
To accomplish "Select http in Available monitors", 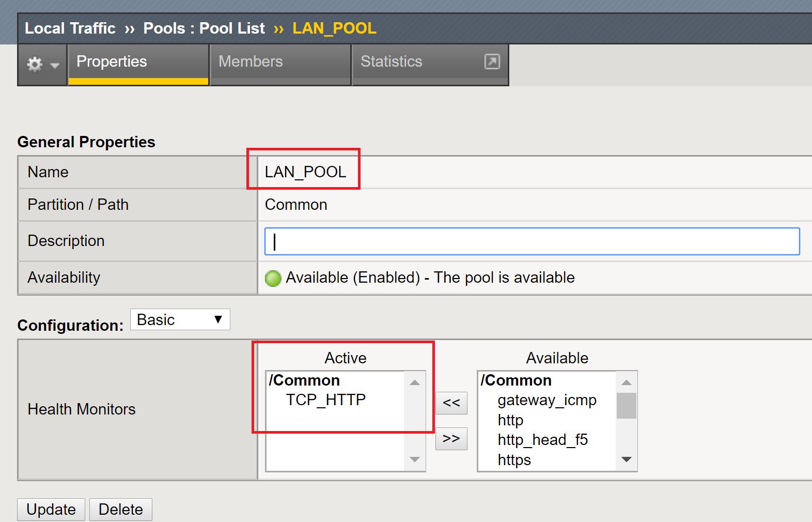I will pos(510,420).
